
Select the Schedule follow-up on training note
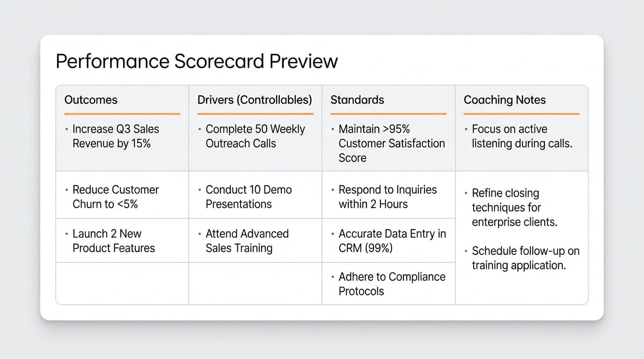click(x=525, y=258)
